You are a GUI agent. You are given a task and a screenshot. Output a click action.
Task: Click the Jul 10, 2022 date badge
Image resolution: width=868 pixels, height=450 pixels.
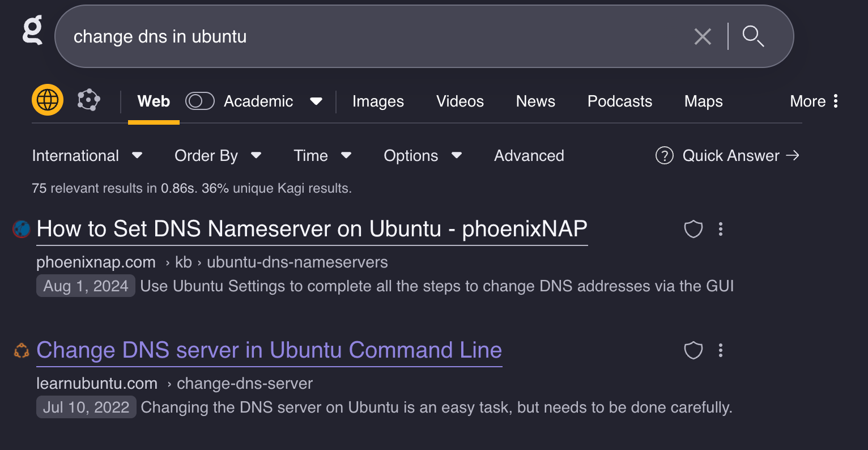86,407
